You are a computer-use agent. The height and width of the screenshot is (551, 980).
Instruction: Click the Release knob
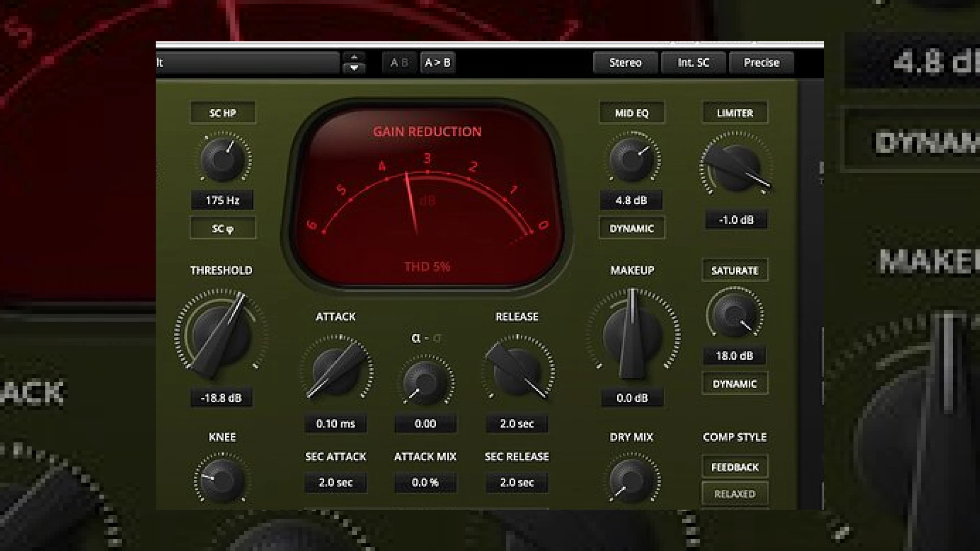click(517, 371)
